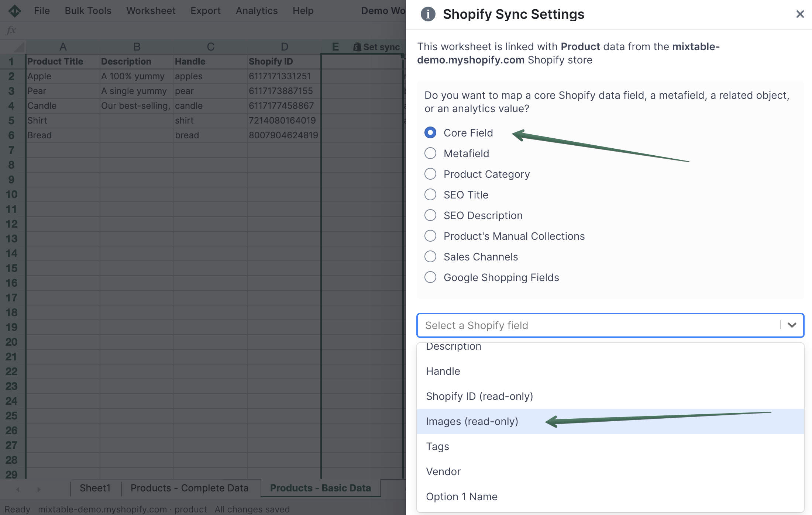Click the Product Title header cell
Screen dimensions: 812x515
[x=63, y=62]
